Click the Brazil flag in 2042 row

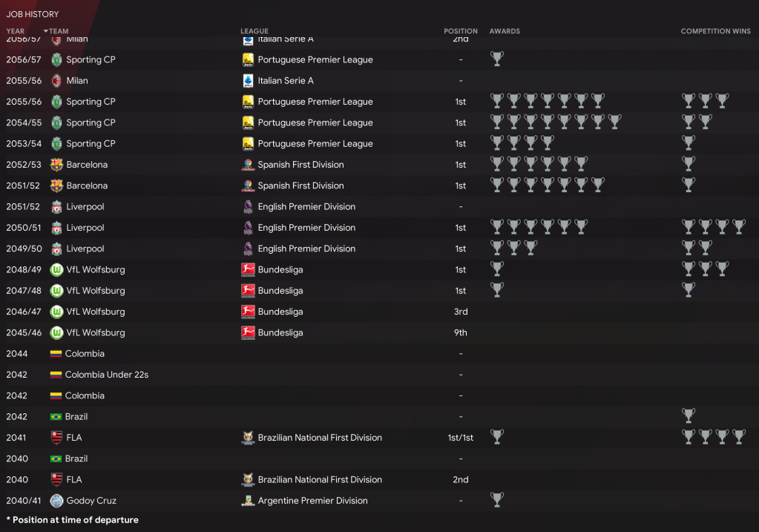(x=56, y=417)
